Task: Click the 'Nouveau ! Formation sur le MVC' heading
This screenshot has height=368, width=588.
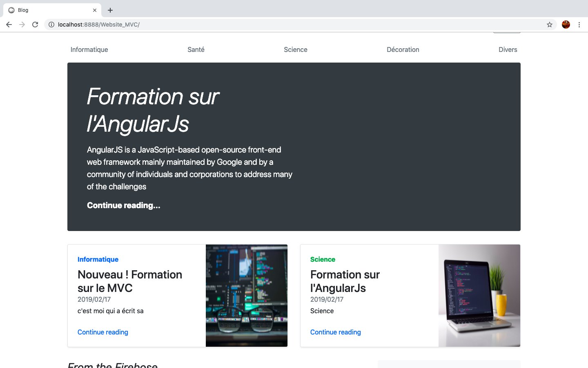Action: coord(130,281)
